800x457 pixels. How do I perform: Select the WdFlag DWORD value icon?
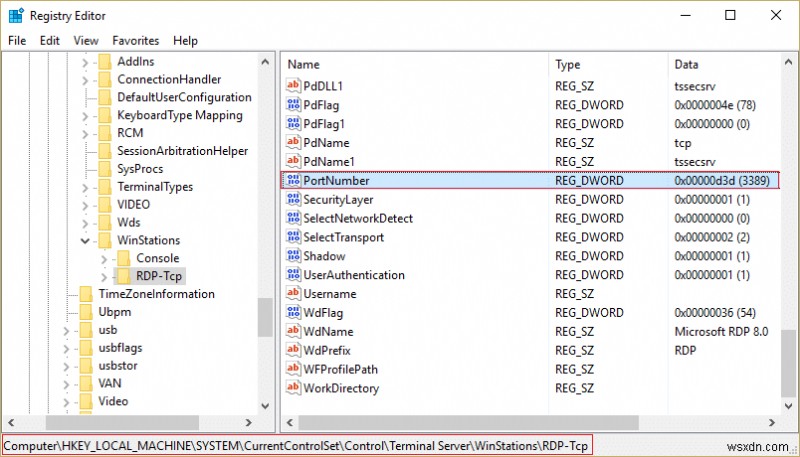293,312
